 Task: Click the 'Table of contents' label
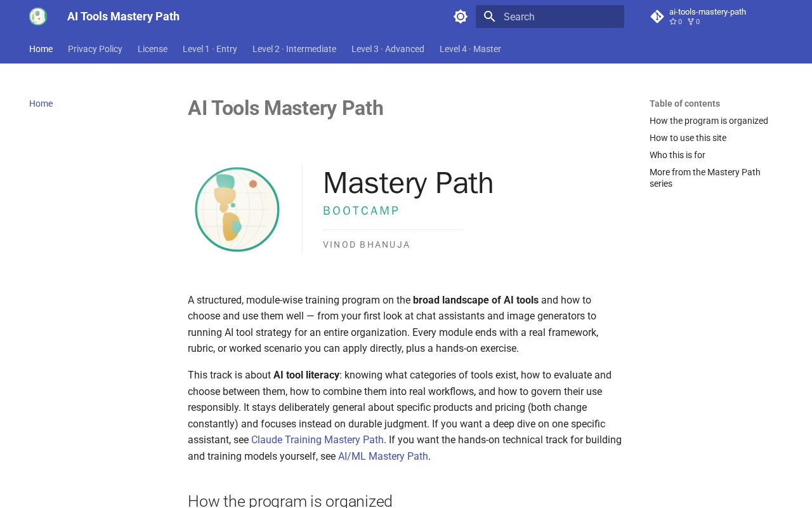tap(684, 104)
